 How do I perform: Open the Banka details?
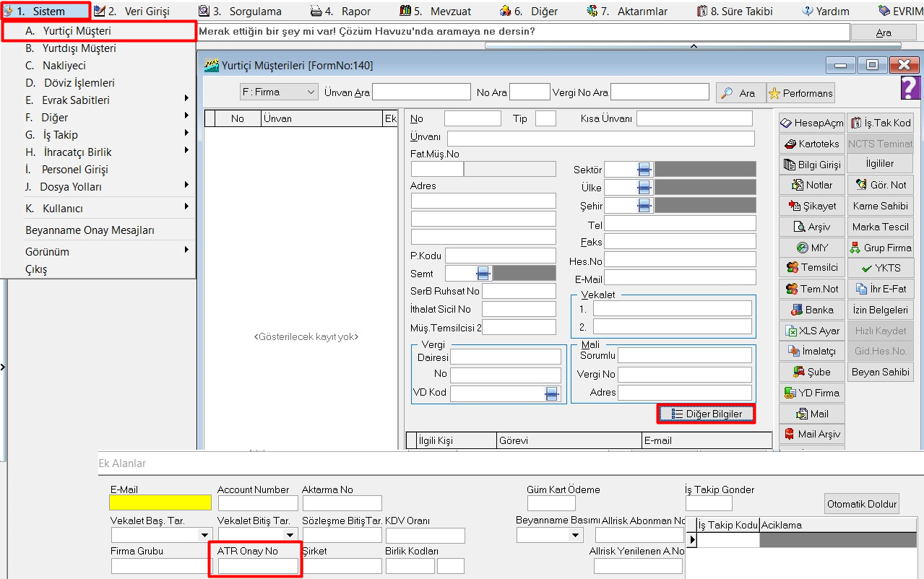[x=811, y=310]
